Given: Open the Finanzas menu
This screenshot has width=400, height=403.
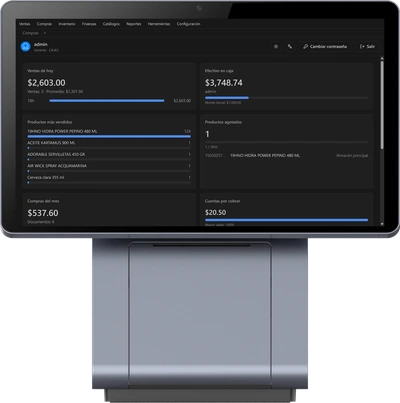Looking at the screenshot, I should (x=89, y=24).
